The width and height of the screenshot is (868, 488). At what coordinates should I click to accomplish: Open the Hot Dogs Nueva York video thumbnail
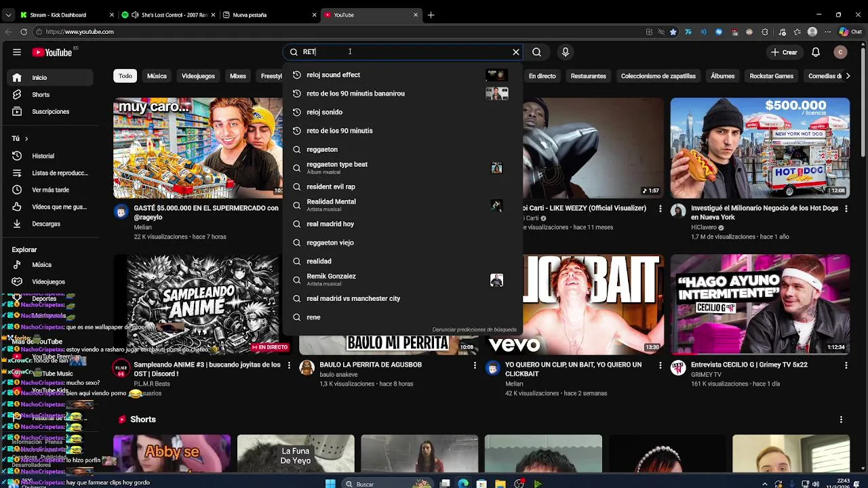[759, 148]
